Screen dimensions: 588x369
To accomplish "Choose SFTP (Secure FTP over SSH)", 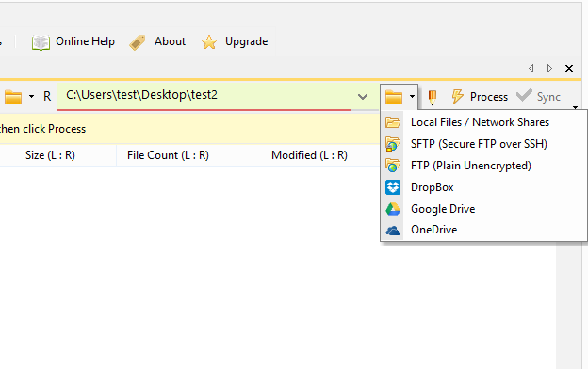I will tap(483, 144).
